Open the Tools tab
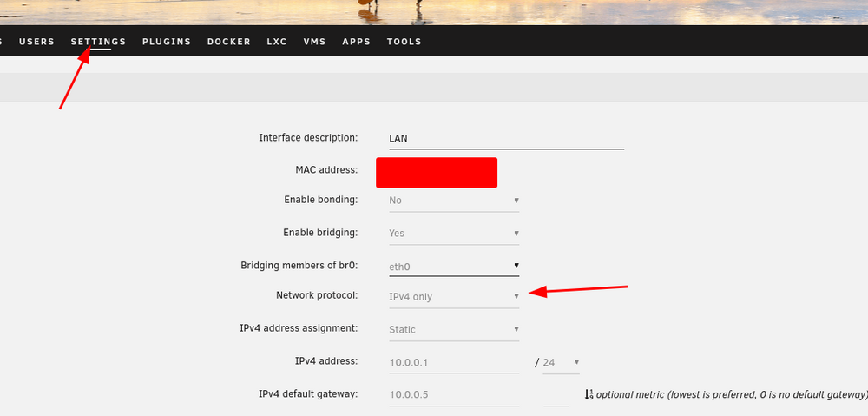 coord(404,42)
